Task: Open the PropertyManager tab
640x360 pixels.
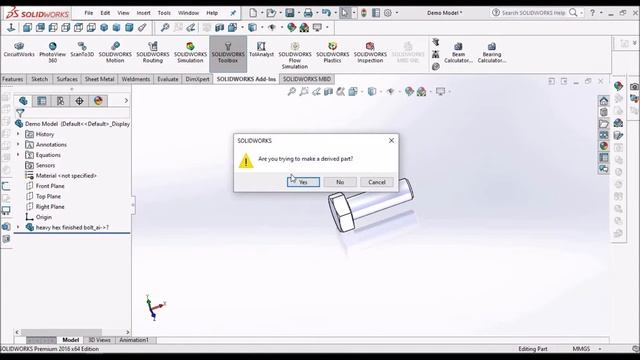Action: (42, 101)
